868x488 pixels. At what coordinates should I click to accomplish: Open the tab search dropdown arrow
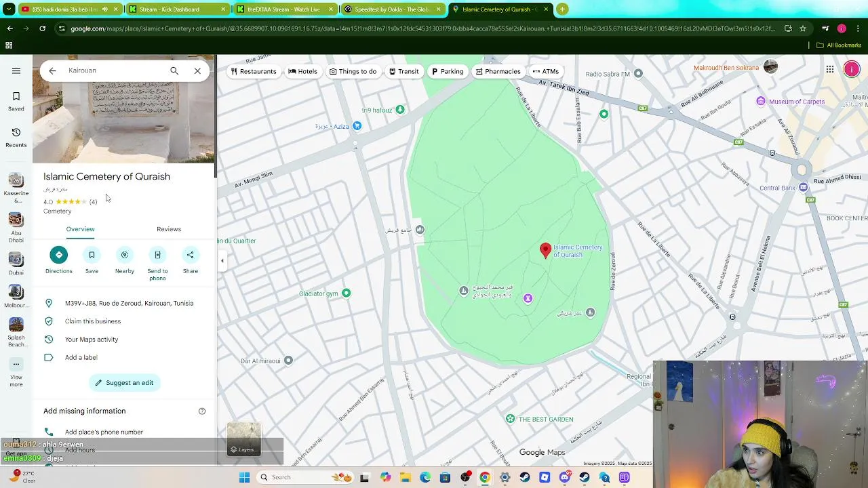point(8,9)
